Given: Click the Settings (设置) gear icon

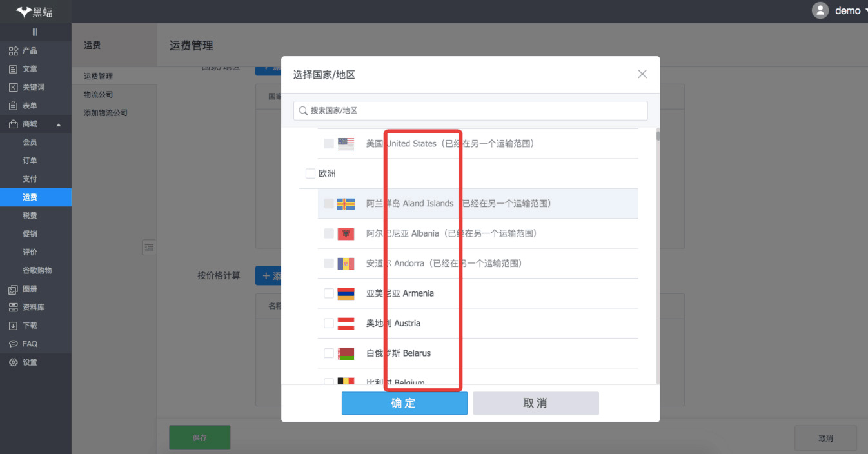Looking at the screenshot, I should click(x=13, y=362).
